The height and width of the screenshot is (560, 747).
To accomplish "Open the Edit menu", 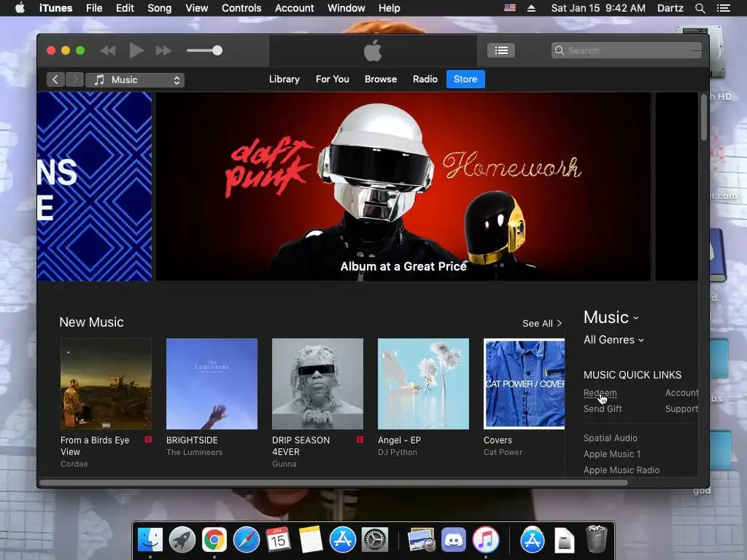I will click(x=125, y=8).
